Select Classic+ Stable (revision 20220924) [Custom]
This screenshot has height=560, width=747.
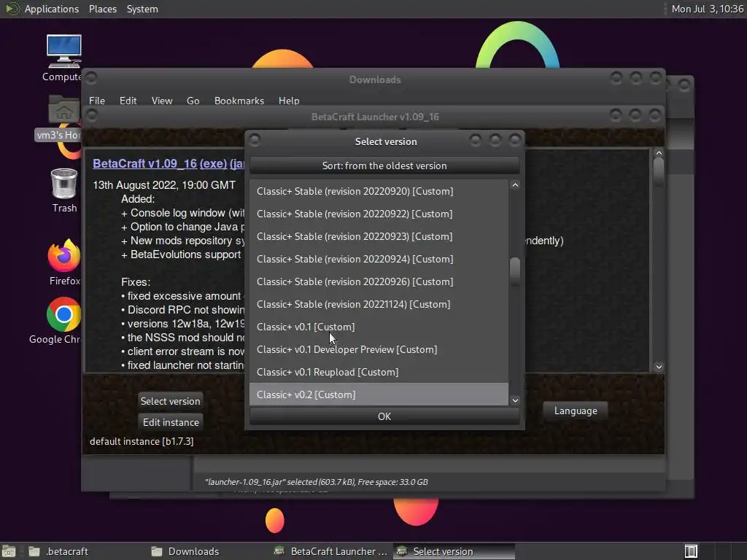tap(379, 259)
